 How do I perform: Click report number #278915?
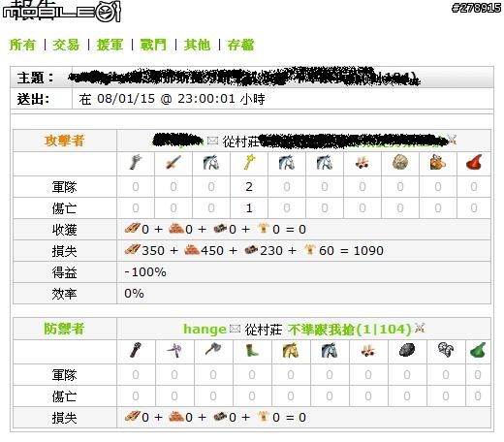click(476, 8)
